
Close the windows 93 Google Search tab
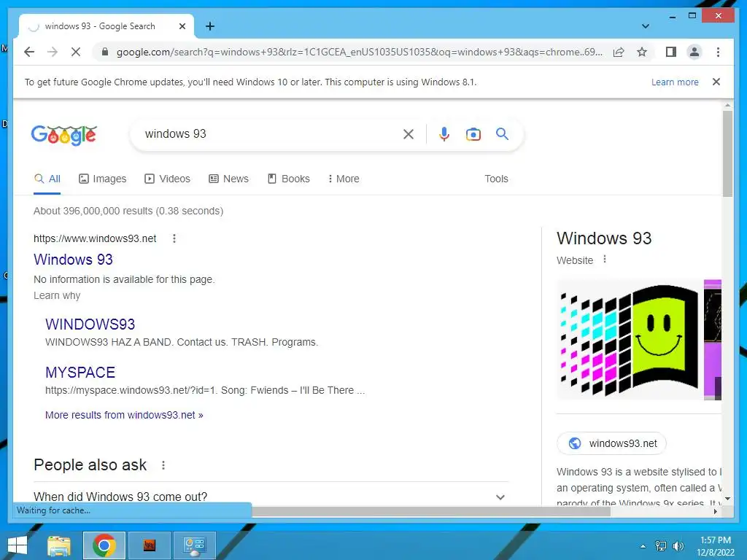(x=182, y=26)
